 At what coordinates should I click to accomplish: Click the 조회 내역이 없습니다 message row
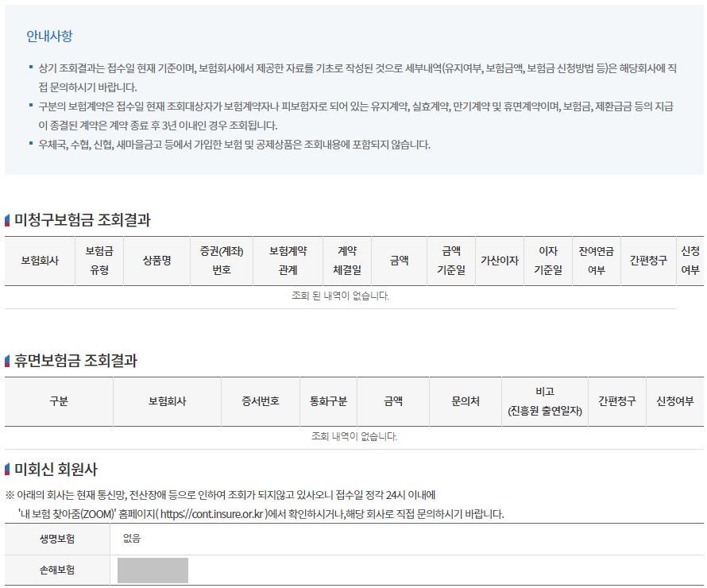click(x=353, y=438)
